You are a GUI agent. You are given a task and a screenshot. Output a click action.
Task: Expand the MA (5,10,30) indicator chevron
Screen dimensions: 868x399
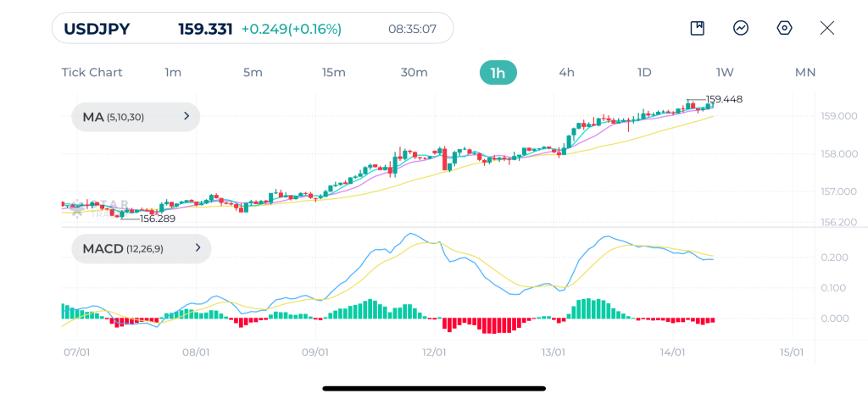(186, 116)
